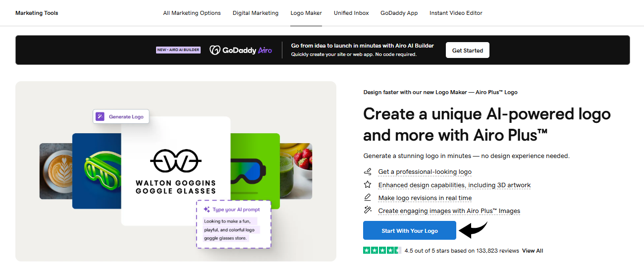Click Generate a stunning logo in minutes text

pyautogui.click(x=466, y=156)
